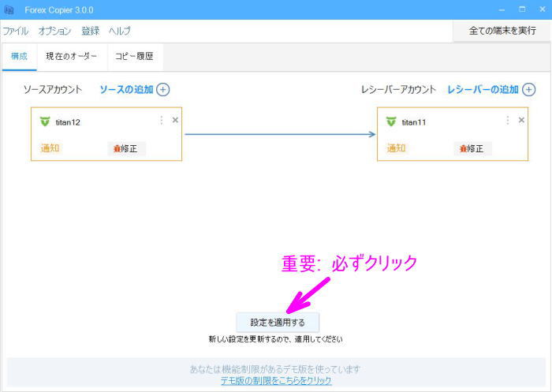Click the 設定を適用する button

(x=278, y=323)
